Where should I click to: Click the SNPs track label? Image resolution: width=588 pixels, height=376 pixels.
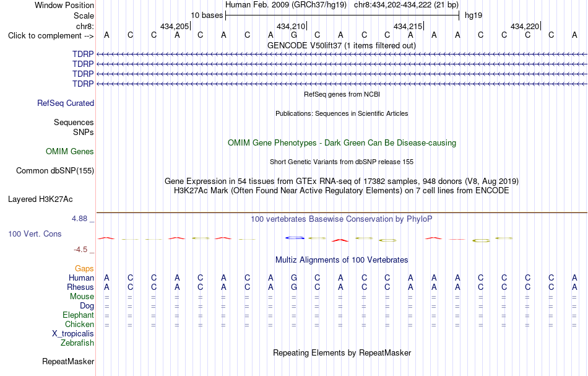[84, 132]
